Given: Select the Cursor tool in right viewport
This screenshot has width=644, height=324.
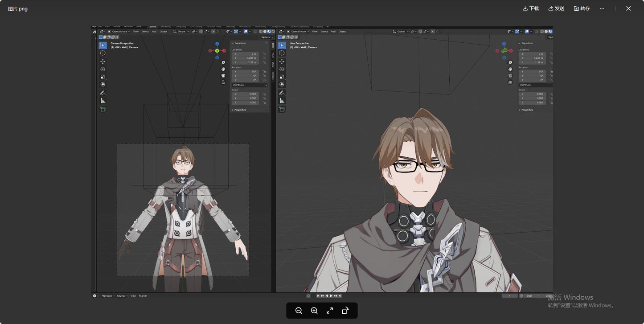Looking at the screenshot, I should click(x=282, y=53).
